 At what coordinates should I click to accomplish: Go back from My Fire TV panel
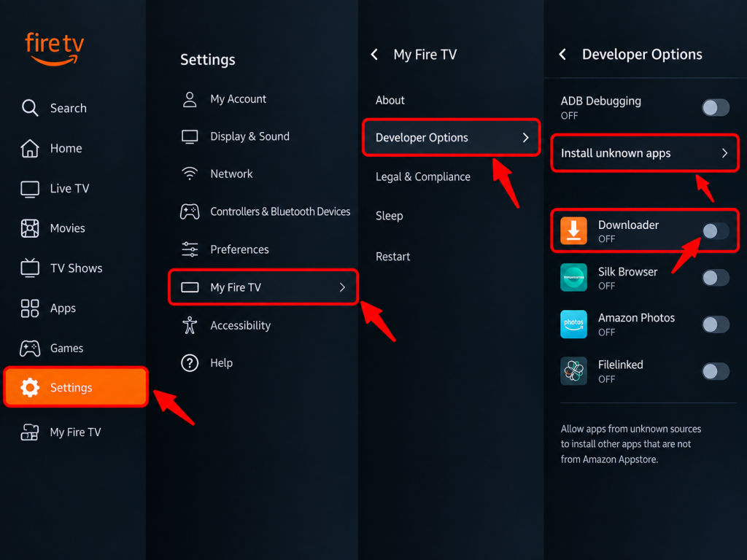[x=374, y=54]
